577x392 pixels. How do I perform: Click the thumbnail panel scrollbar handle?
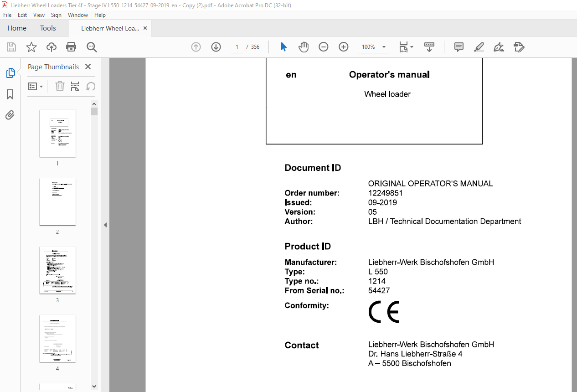point(94,111)
